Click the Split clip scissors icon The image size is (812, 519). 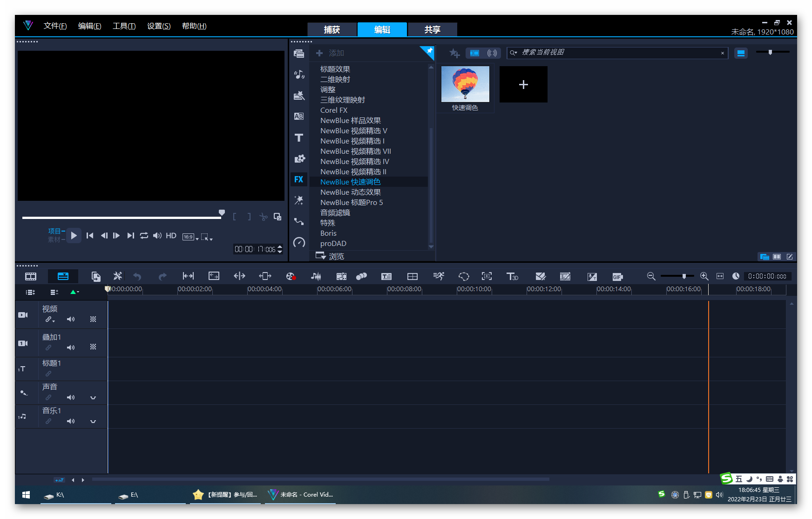[x=264, y=217]
